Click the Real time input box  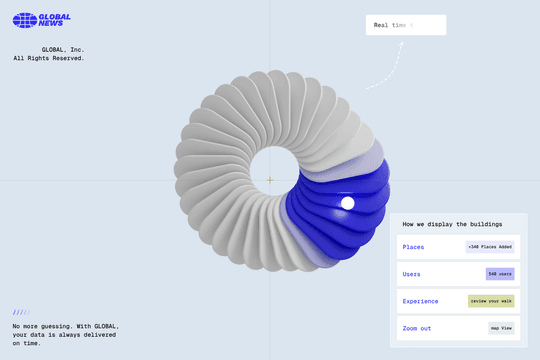[x=406, y=25]
